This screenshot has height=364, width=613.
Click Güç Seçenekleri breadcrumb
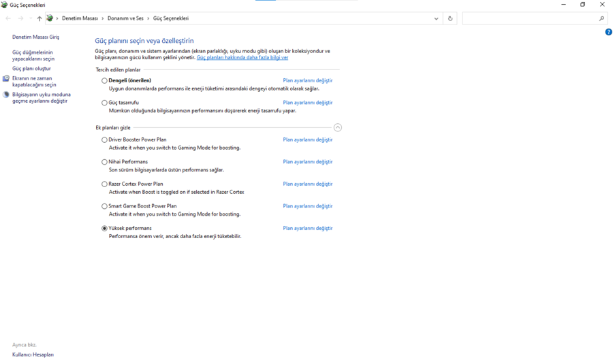tap(171, 18)
